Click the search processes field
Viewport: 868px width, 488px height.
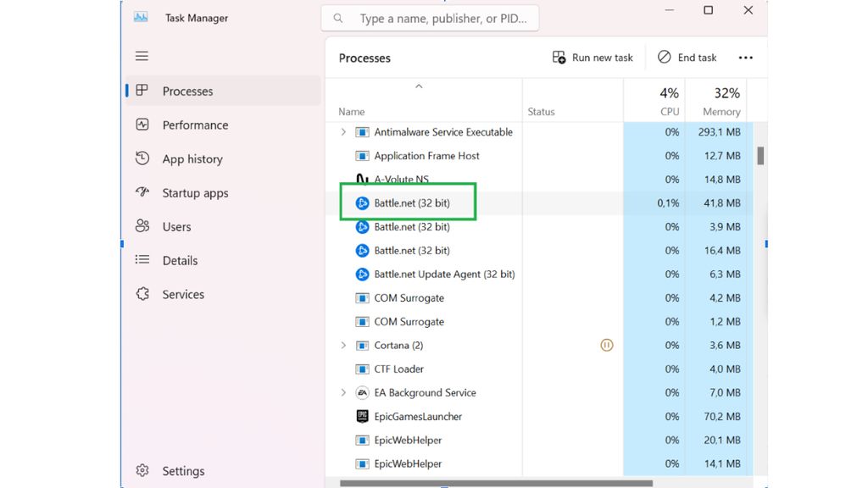pyautogui.click(x=430, y=17)
